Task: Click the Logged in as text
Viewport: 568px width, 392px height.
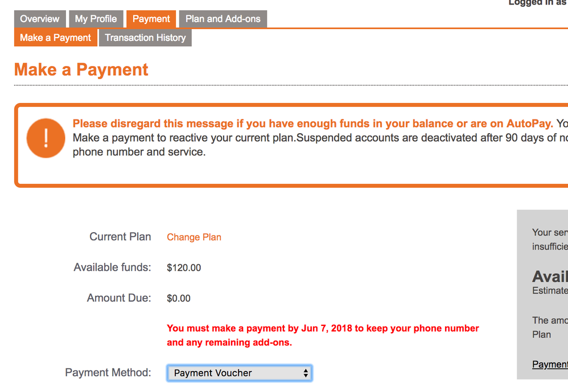Action: tap(537, 3)
